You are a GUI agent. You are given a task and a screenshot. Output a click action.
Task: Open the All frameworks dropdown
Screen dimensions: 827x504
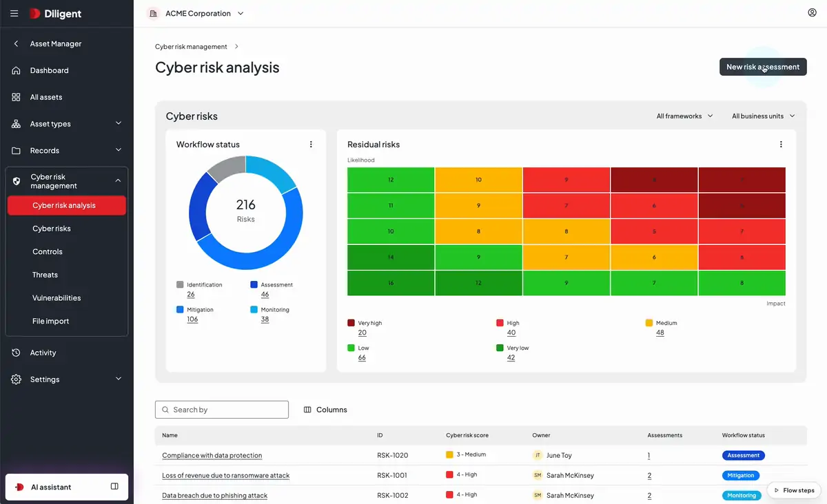tap(684, 116)
